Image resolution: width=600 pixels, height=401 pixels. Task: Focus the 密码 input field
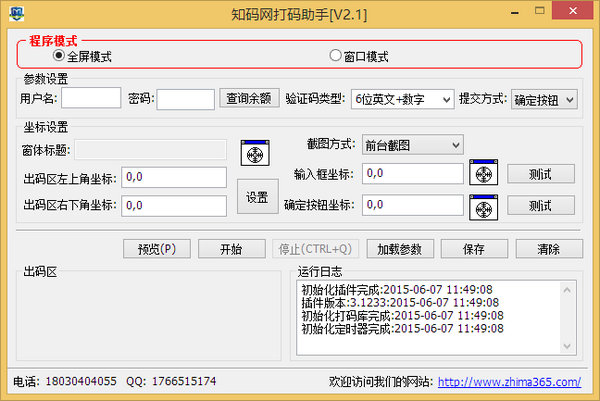[186, 99]
